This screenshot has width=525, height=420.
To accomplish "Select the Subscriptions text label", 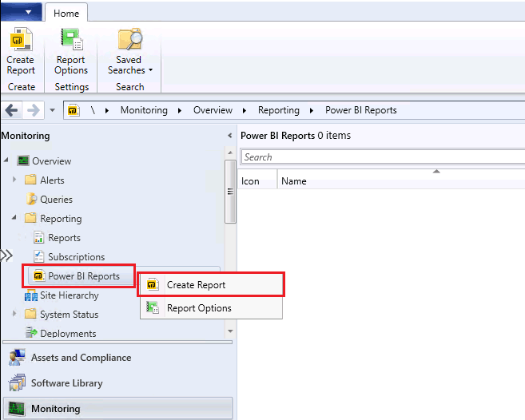I will [x=77, y=257].
